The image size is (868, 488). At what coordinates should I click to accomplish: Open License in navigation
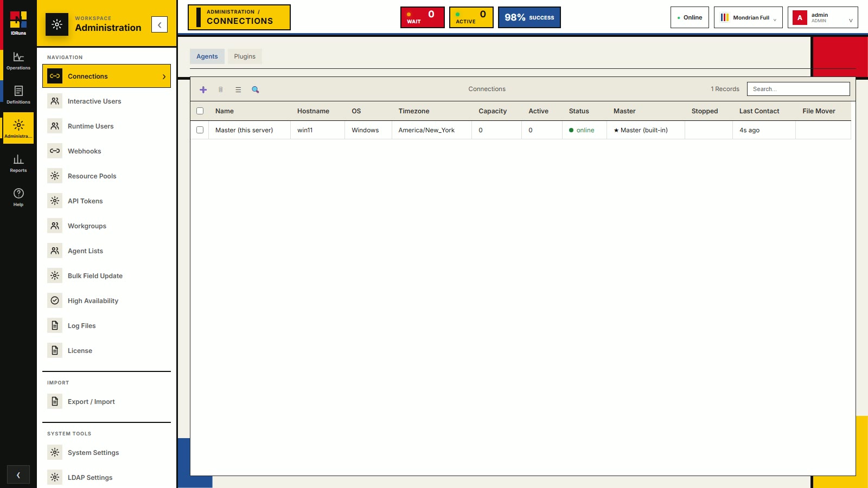pos(106,350)
